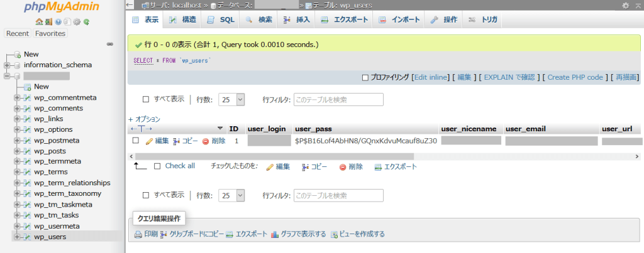Go to phpMyAdmin home via house icon

pos(39,22)
